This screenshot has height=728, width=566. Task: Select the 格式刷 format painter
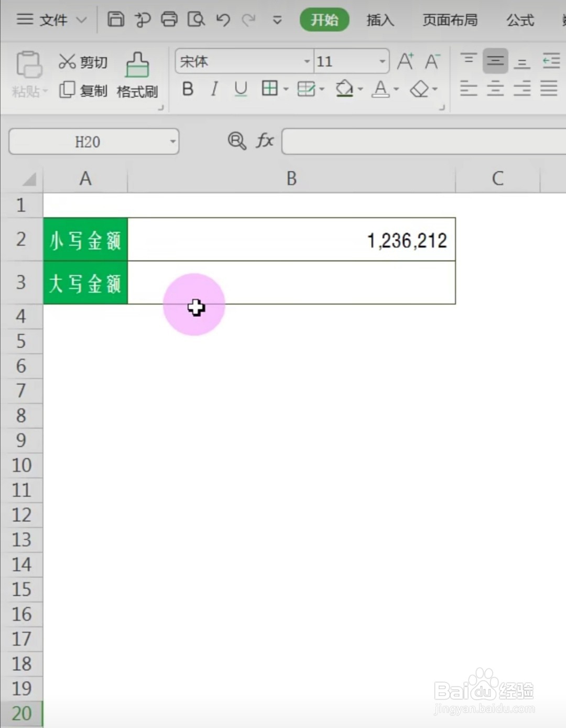point(137,76)
